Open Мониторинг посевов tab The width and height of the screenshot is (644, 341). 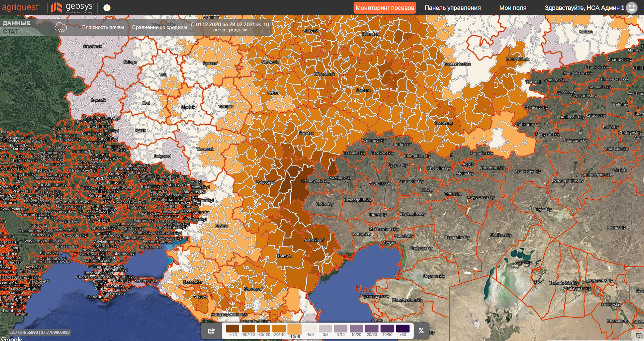385,8
